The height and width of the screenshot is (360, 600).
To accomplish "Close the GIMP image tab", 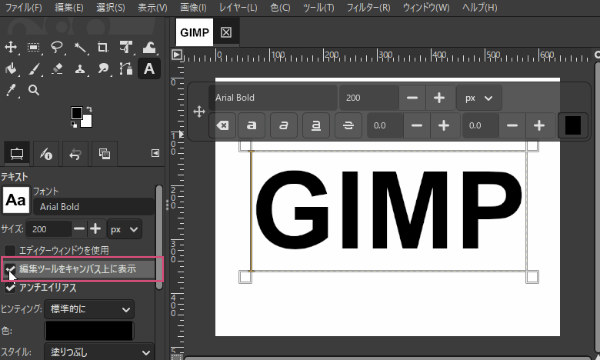I will click(x=226, y=33).
